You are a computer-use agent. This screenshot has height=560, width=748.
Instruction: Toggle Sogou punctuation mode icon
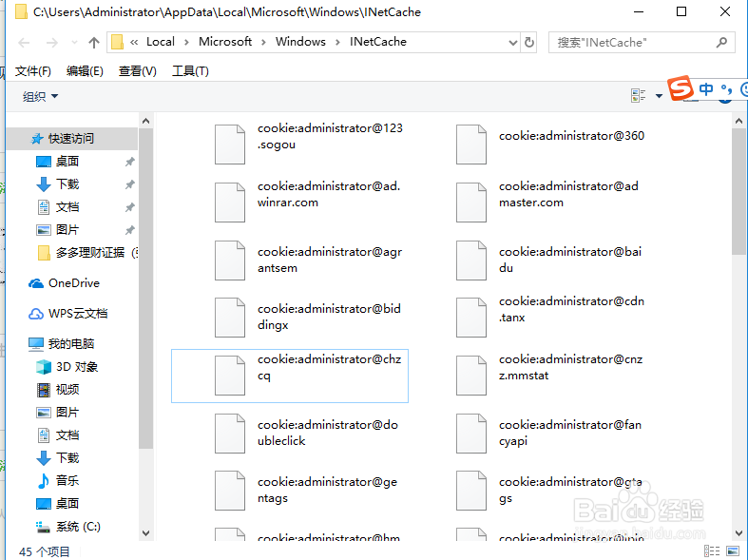tap(726, 88)
